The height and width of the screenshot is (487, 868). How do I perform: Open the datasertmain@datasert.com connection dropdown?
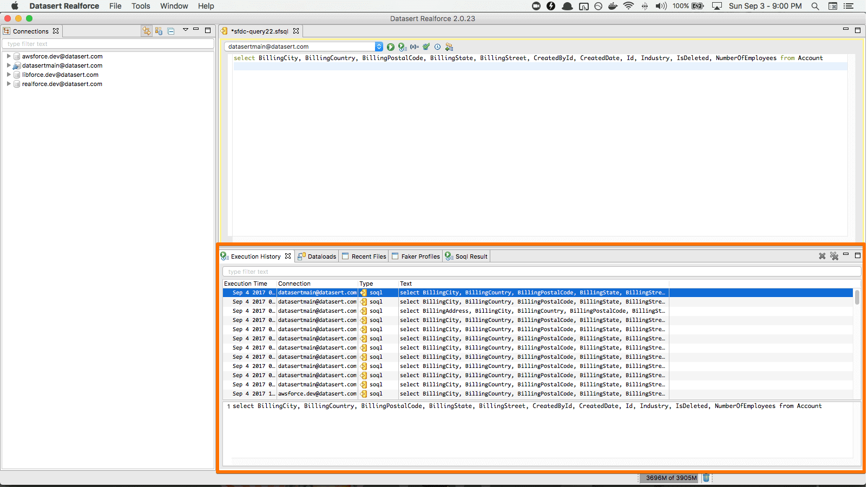pyautogui.click(x=379, y=47)
